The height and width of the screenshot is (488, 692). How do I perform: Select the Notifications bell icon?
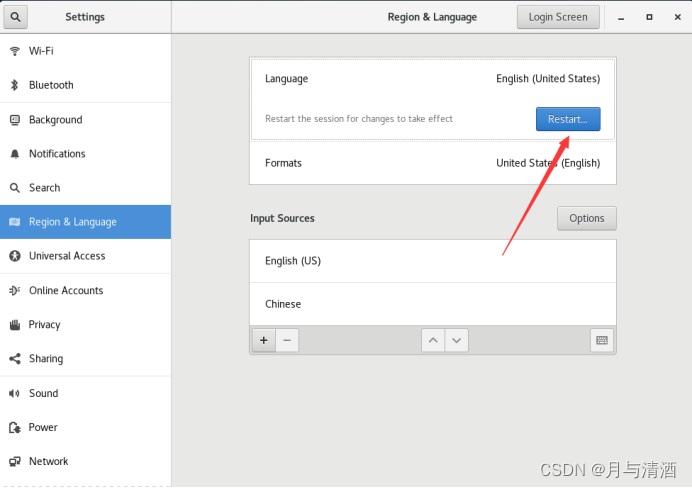coord(15,154)
